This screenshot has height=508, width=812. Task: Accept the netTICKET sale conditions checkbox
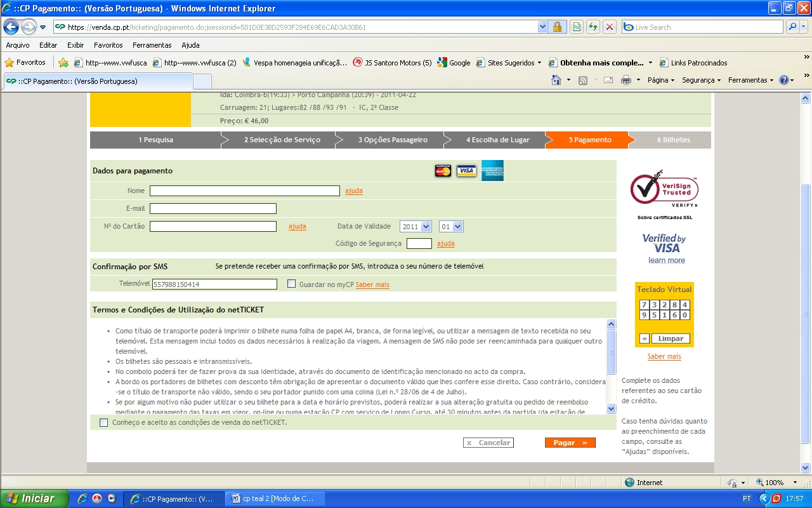pos(104,422)
